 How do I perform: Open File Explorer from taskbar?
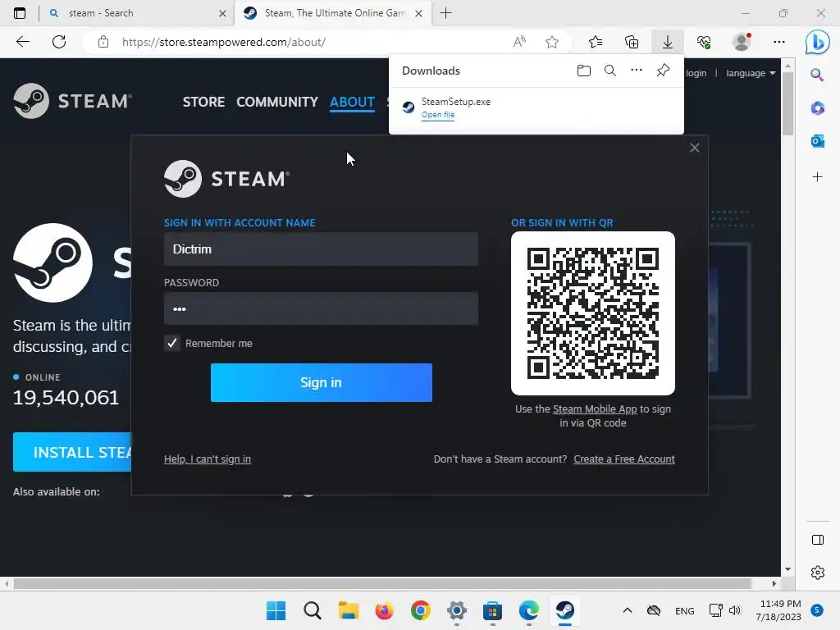(x=348, y=610)
